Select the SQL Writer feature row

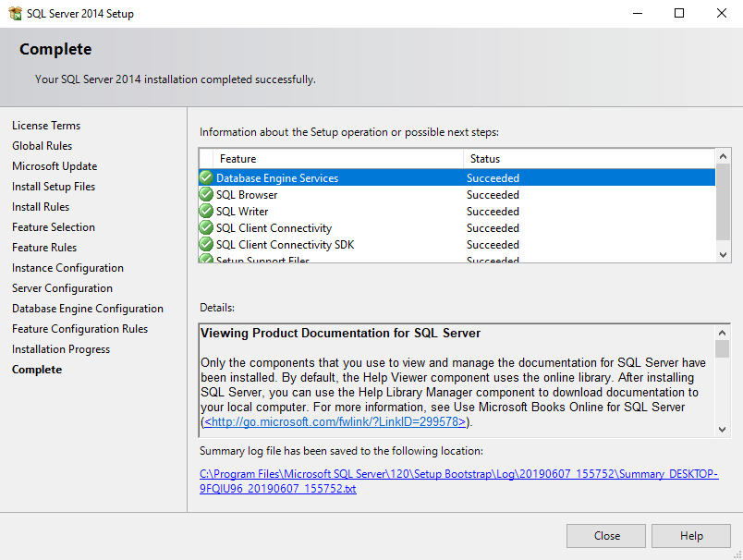tap(370, 212)
